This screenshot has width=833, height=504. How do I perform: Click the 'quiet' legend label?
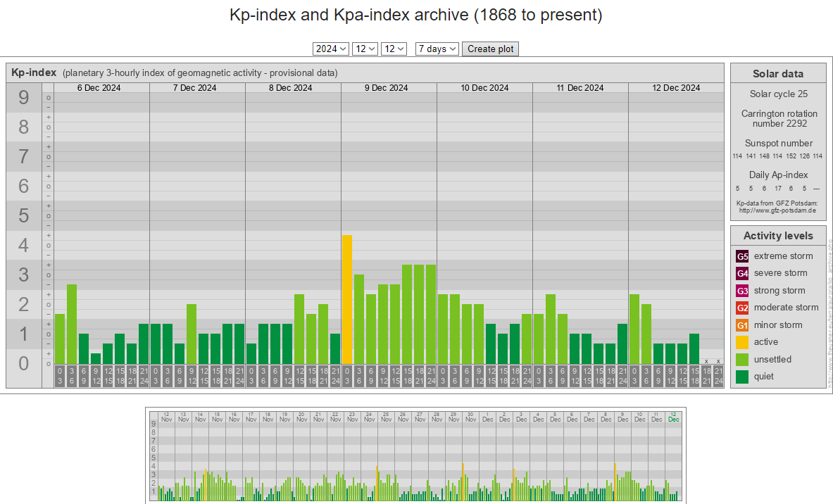[x=763, y=377]
